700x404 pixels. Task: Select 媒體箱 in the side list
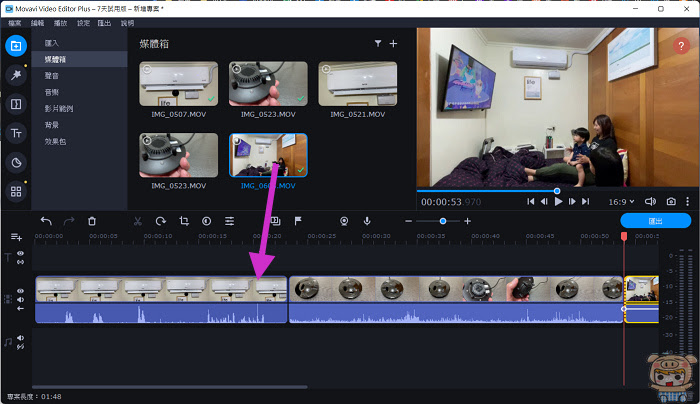coord(79,59)
